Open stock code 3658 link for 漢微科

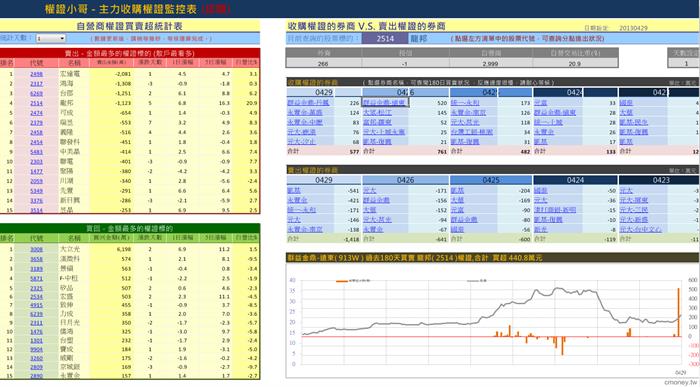click(x=37, y=259)
